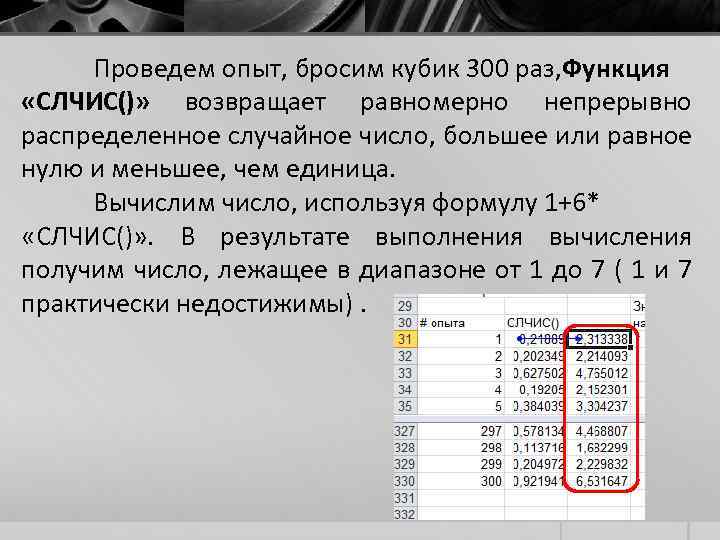The width and height of the screenshot is (720, 540).
Task: Click experiment number cell 299
Action: tap(461, 464)
